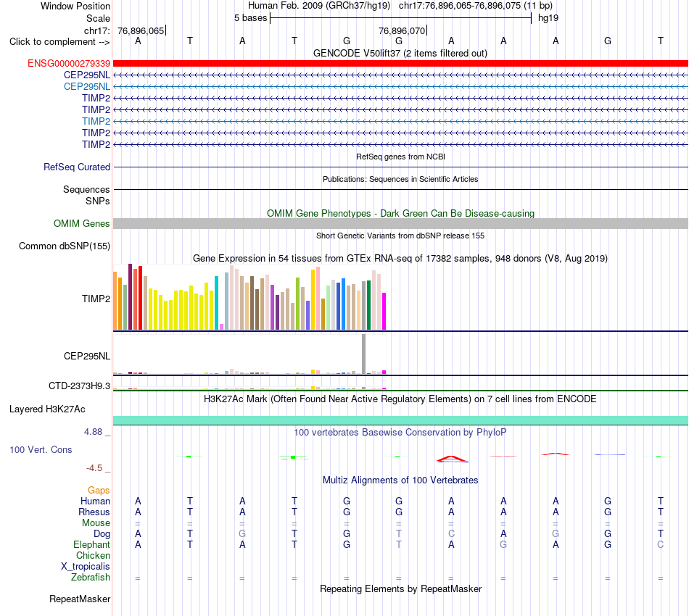The height and width of the screenshot is (616, 689).
Task: Click the teal H3K27Ac signal bar
Action: pyautogui.click(x=400, y=420)
